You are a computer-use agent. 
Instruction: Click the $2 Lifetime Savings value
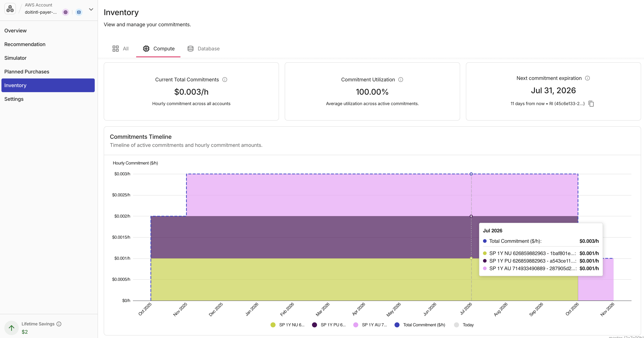25,332
